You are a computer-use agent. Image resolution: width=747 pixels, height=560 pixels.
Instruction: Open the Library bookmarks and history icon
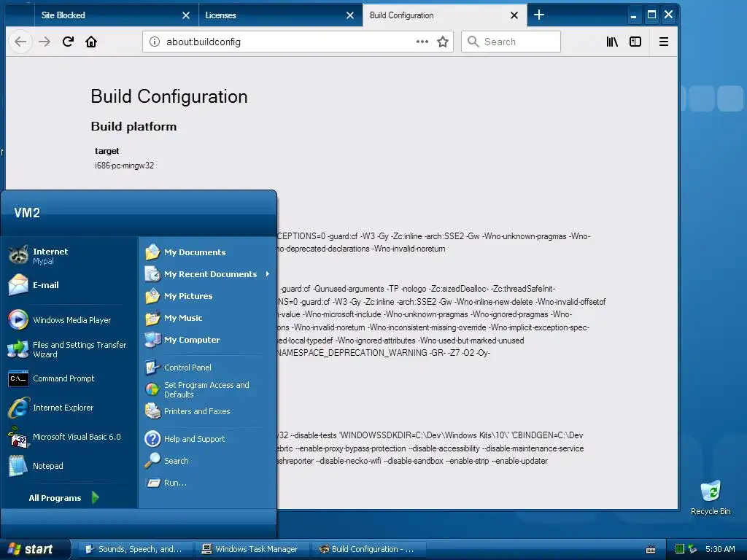coord(612,42)
